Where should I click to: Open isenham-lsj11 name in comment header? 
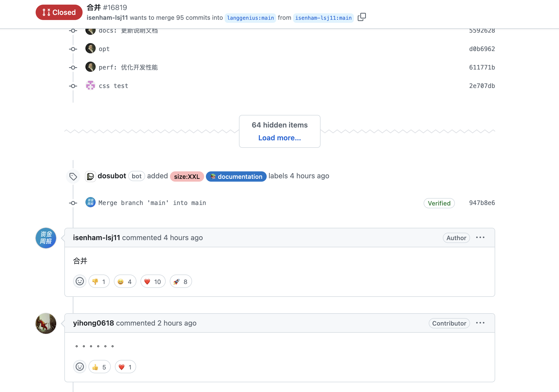coord(97,238)
